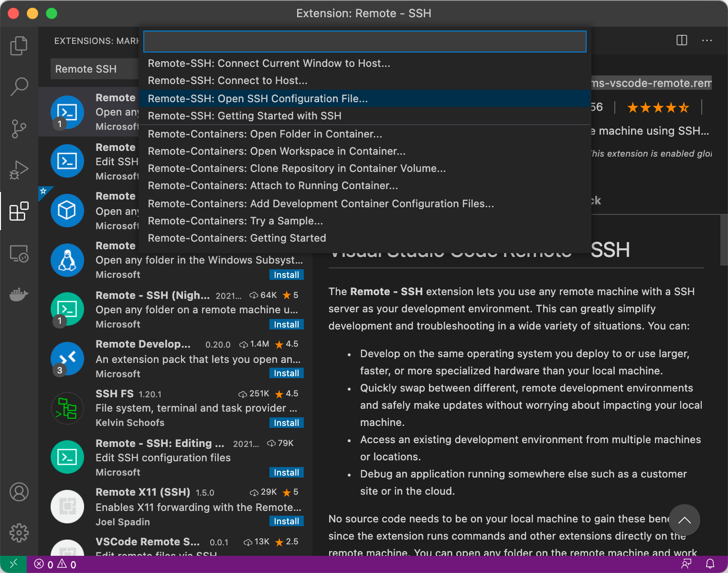Click the Joel Spadin publisher name

(123, 522)
